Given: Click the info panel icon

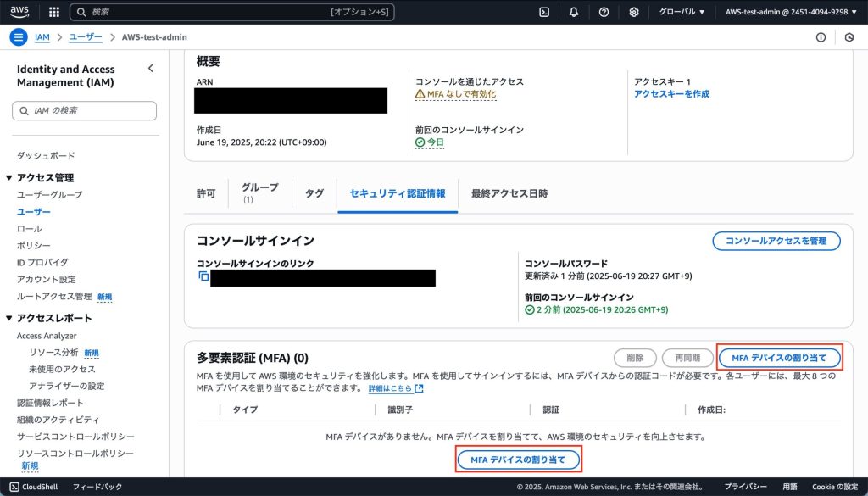Looking at the screenshot, I should tap(821, 37).
